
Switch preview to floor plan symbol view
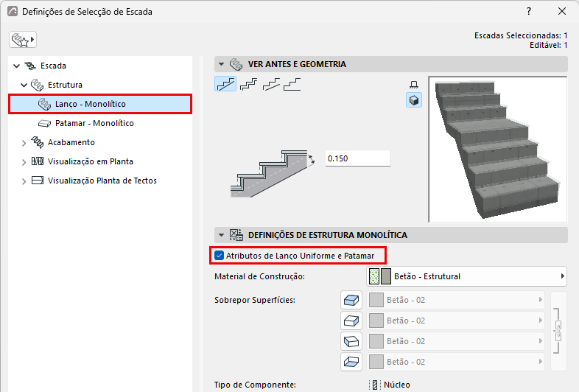(414, 85)
